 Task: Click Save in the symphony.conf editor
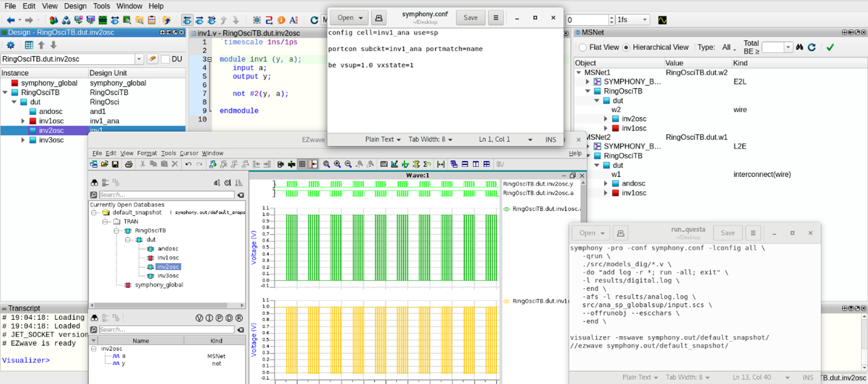pos(470,18)
